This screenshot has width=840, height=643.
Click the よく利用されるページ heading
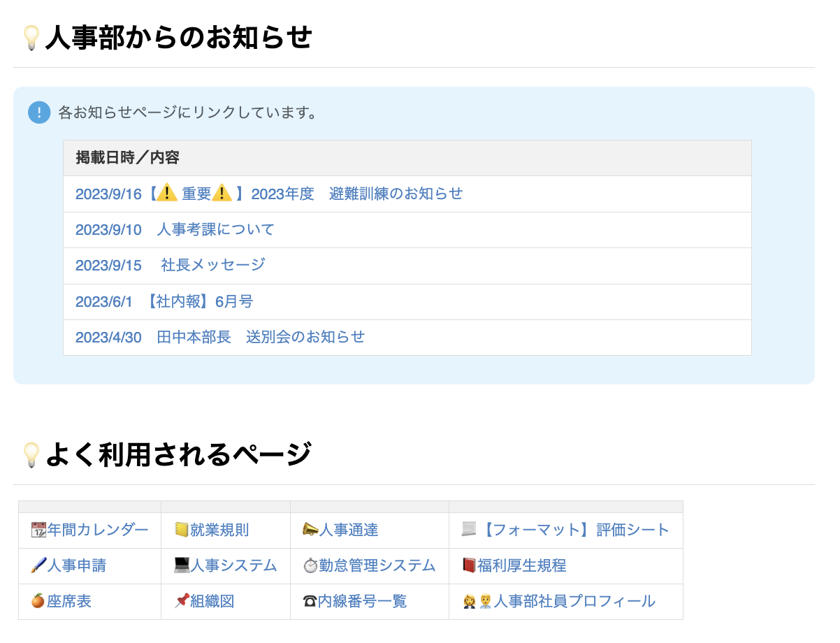[178, 455]
